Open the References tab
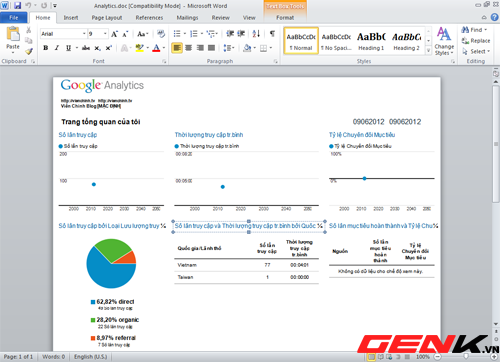Image resolution: width=500 pixels, height=362 pixels. tap(149, 18)
